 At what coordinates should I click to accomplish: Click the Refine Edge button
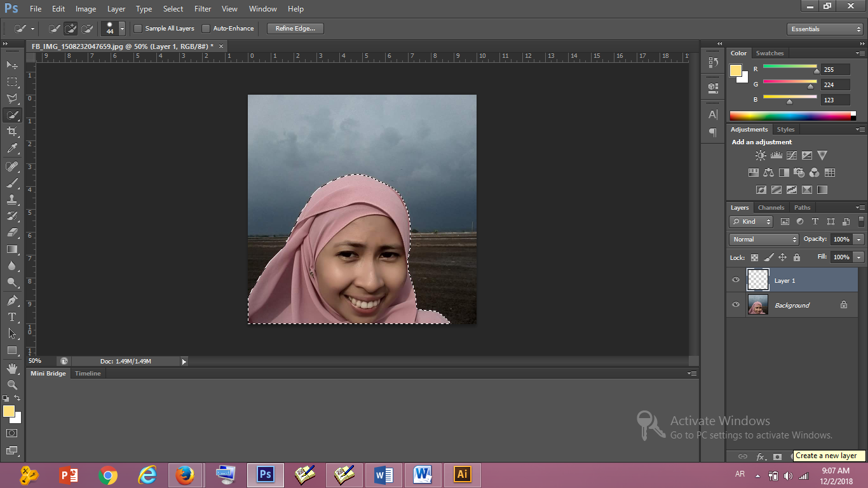[294, 28]
